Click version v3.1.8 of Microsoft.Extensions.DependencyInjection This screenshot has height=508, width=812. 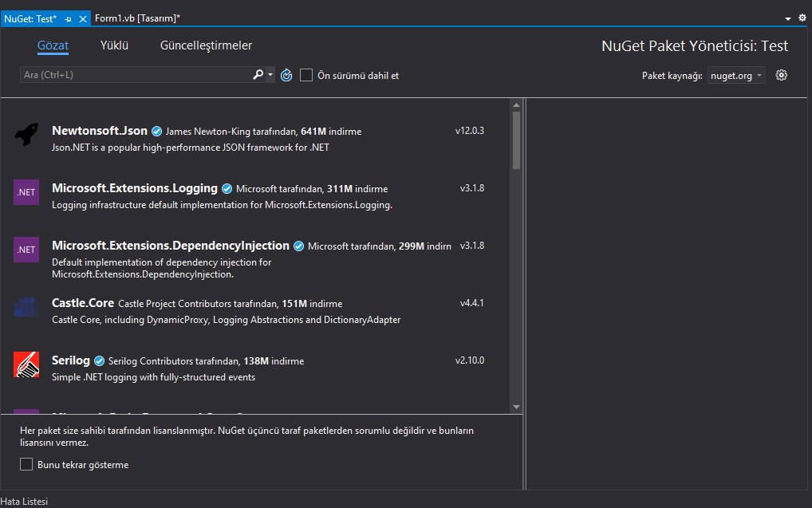[472, 246]
